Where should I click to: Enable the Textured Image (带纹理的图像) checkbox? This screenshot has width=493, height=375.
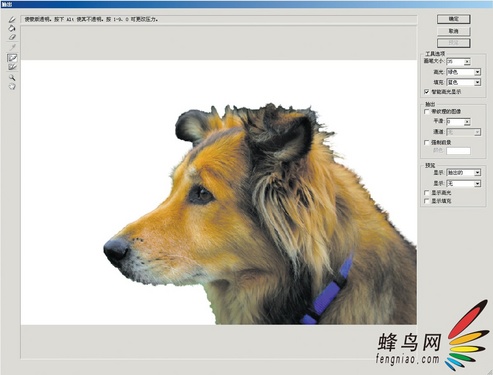click(427, 111)
